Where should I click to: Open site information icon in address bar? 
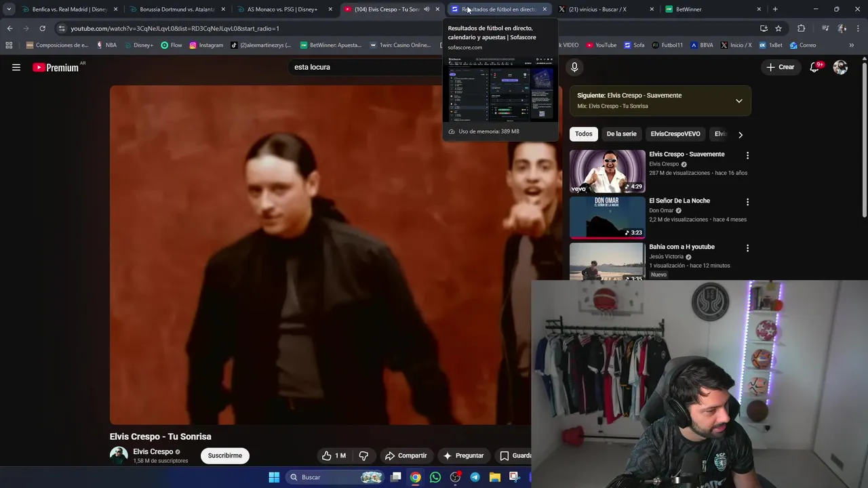coord(62,28)
